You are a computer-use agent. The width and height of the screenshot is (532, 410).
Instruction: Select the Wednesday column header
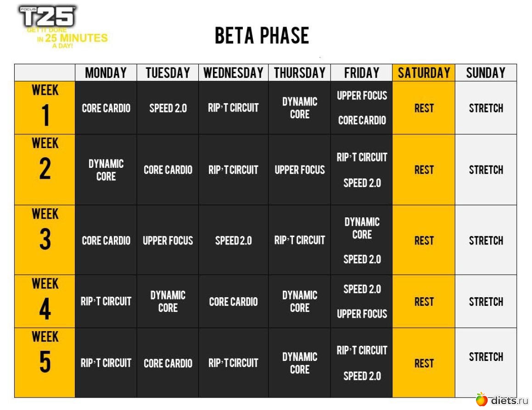[233, 73]
